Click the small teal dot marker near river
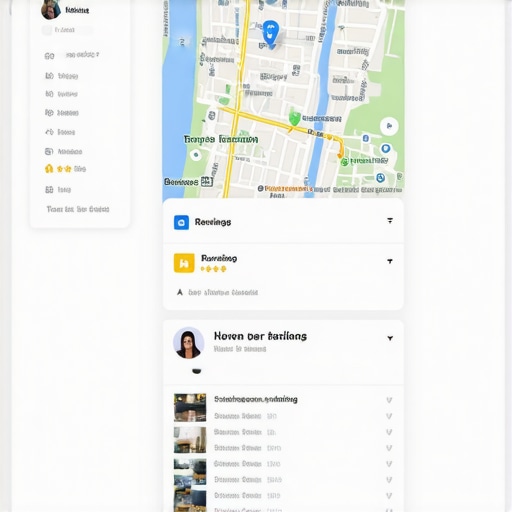512x512 pixels. click(196, 155)
